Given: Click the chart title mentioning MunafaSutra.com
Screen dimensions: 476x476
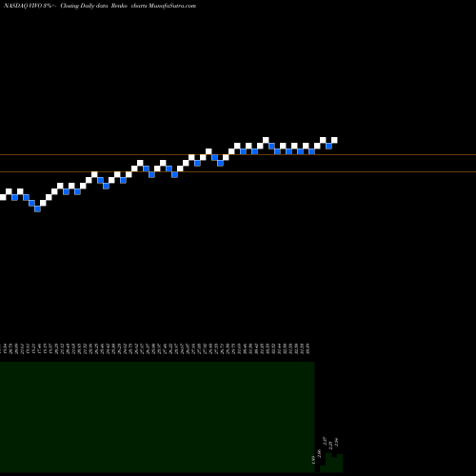Looking at the screenshot, I should (100, 6).
